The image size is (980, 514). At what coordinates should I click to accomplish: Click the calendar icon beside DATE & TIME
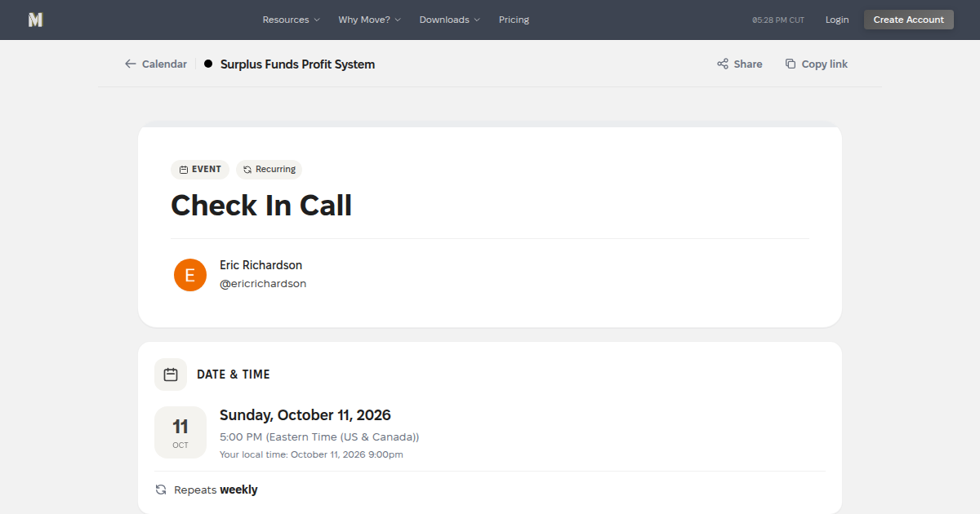pos(171,374)
